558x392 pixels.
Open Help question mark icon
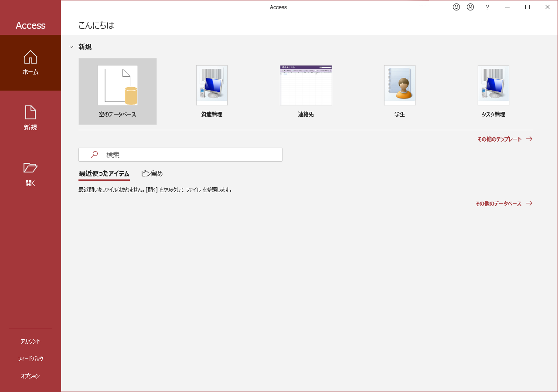click(x=487, y=7)
